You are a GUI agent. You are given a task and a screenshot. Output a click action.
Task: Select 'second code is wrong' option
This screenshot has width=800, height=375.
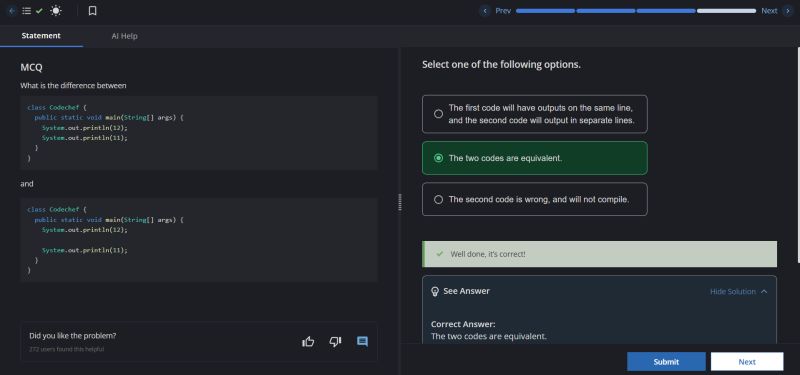pos(535,199)
